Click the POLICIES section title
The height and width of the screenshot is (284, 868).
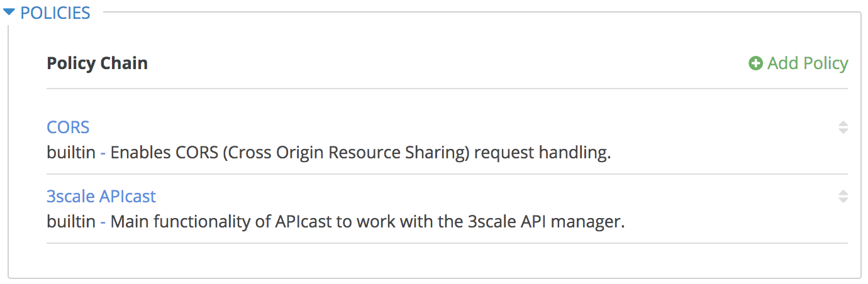[55, 13]
